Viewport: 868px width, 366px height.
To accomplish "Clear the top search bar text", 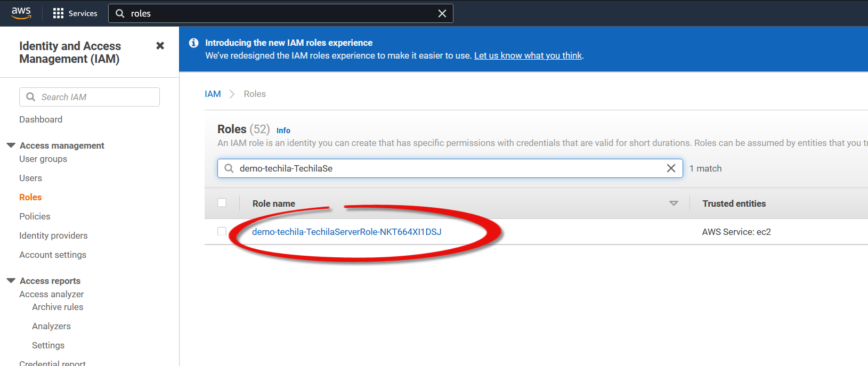I will click(x=442, y=13).
